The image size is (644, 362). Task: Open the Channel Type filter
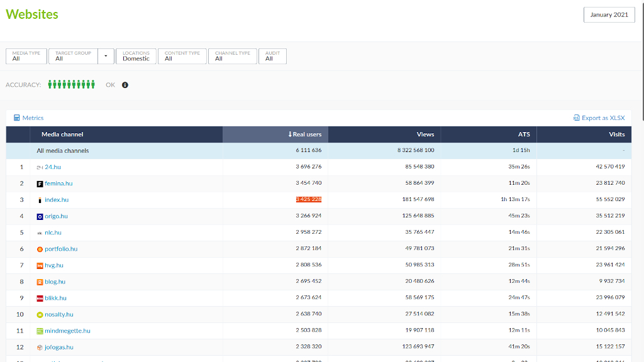click(x=233, y=56)
